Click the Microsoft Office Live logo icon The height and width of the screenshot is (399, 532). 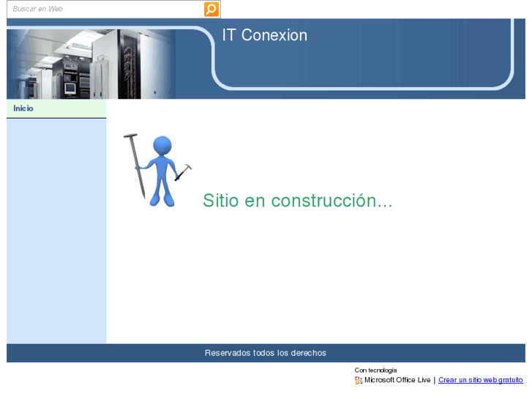[359, 380]
